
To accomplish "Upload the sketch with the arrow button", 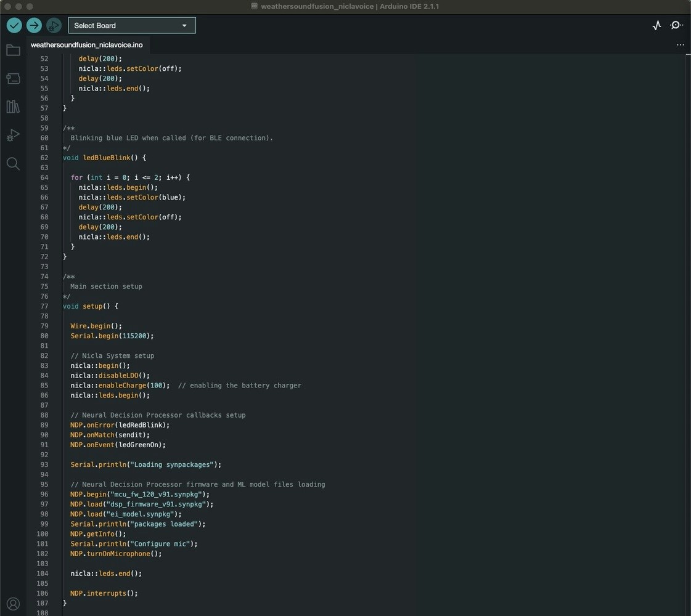I will point(34,25).
